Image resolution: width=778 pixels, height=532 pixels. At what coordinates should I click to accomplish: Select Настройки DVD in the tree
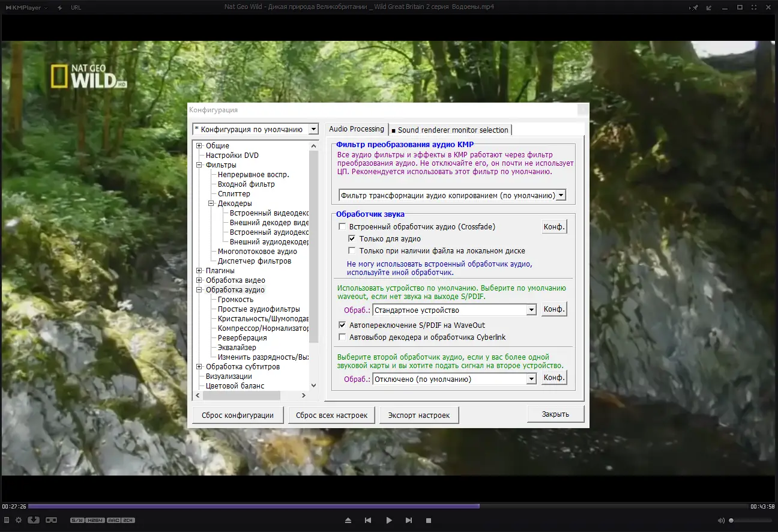click(232, 156)
